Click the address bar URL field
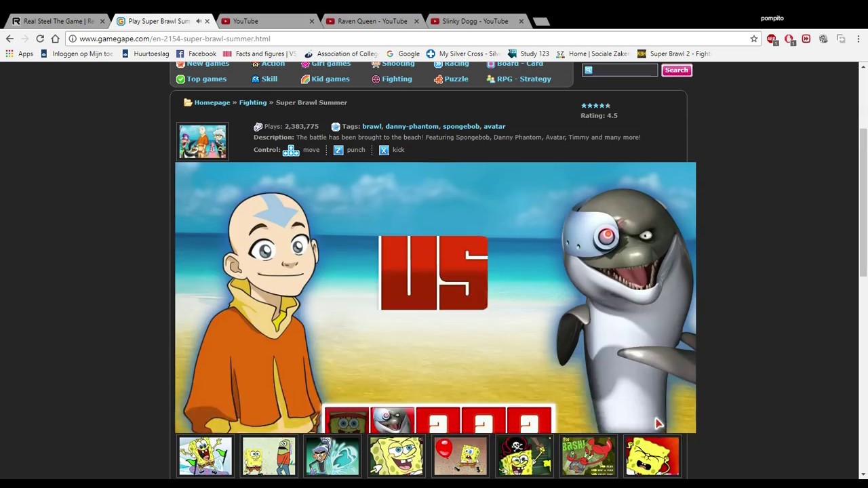 407,39
